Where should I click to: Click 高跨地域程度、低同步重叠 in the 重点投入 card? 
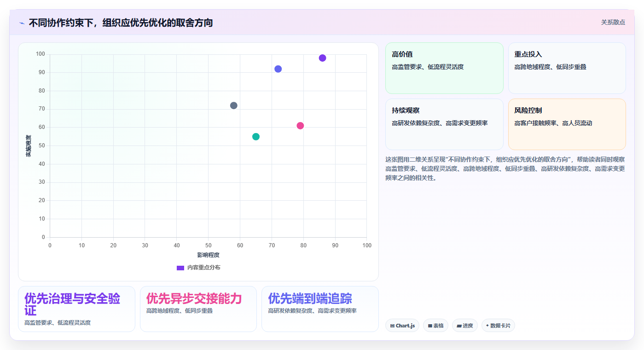551,67
